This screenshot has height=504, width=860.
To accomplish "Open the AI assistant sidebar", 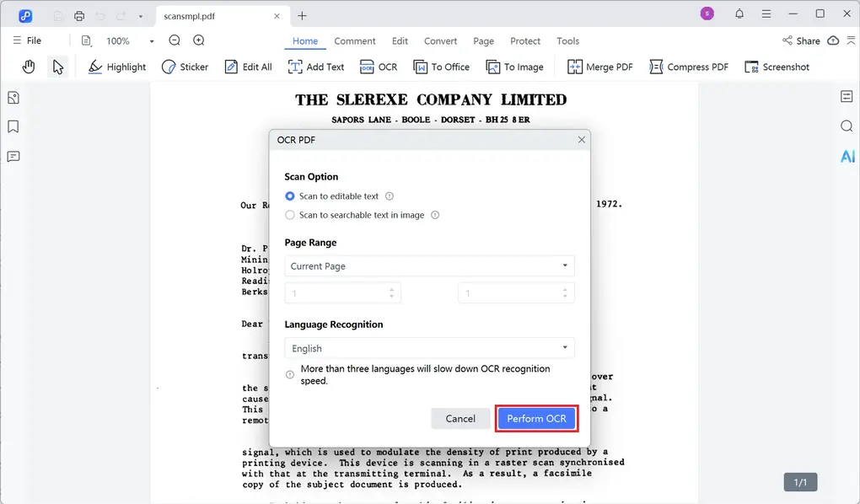I will point(847,155).
